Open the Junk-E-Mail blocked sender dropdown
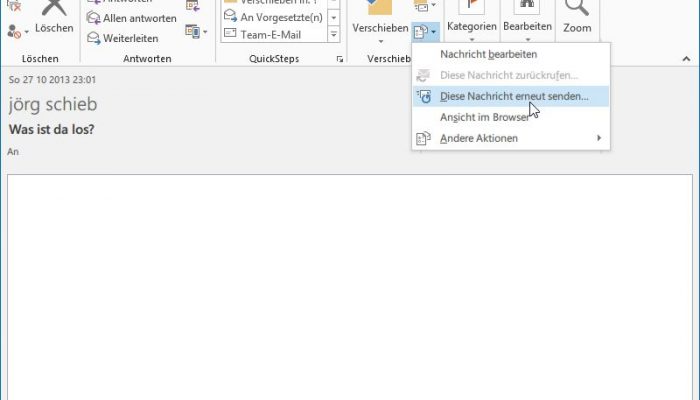Image resolution: width=700 pixels, height=400 pixels. (17, 32)
